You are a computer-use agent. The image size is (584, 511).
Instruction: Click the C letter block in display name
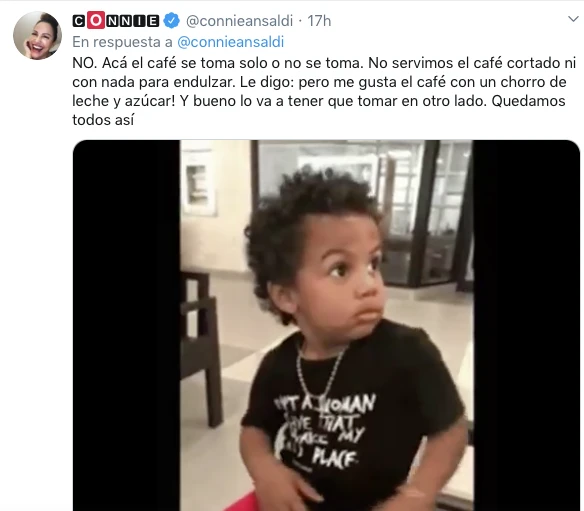[x=78, y=21]
